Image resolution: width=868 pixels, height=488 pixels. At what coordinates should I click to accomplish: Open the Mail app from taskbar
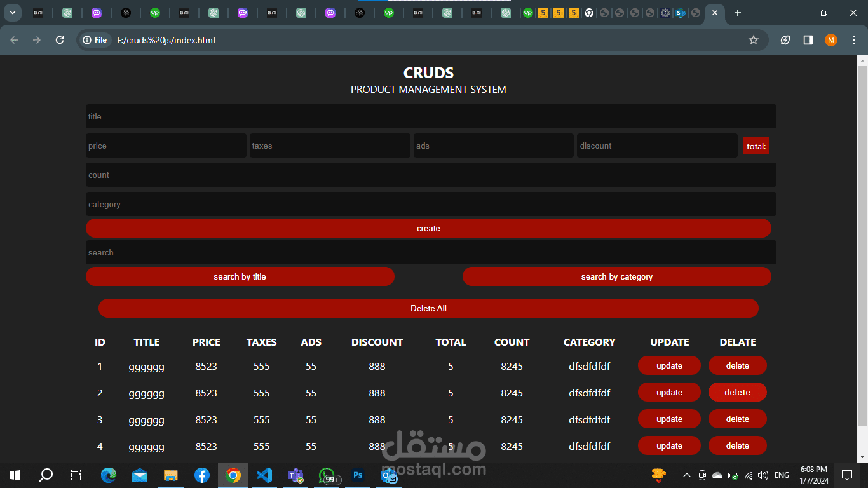coord(140,475)
